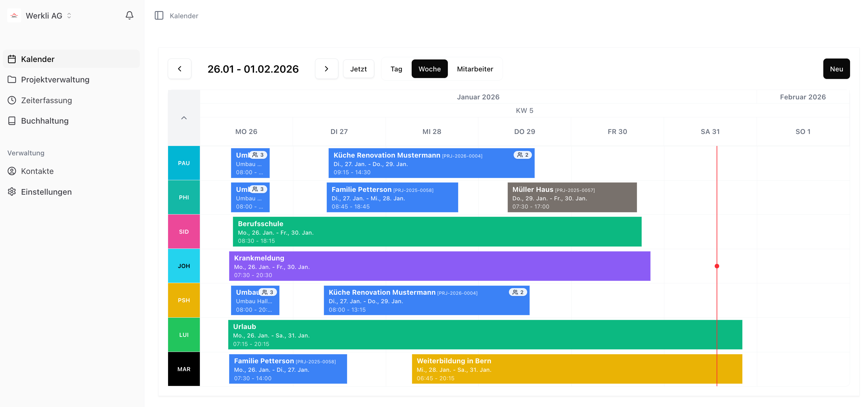Screen dimensions: 868x407
Task: Collapse the employee rows chevron
Action: 184,118
